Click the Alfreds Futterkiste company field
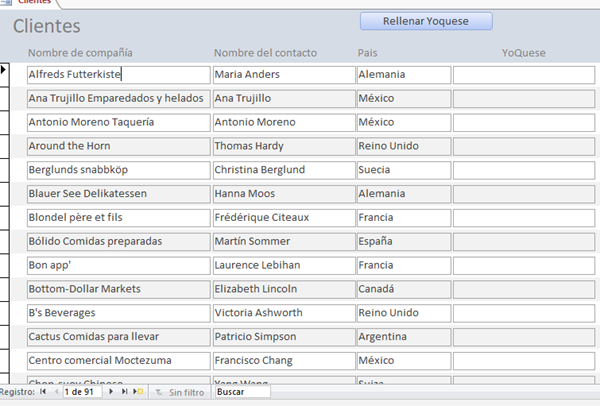 click(117, 74)
